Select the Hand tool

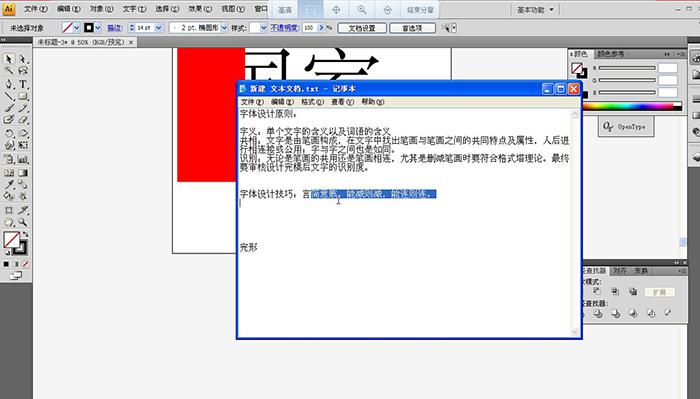[9, 222]
